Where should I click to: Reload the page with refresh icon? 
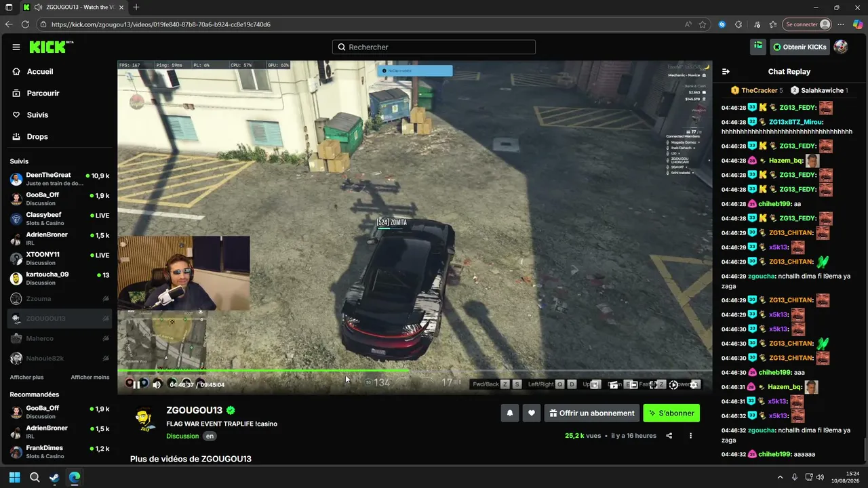[25, 24]
